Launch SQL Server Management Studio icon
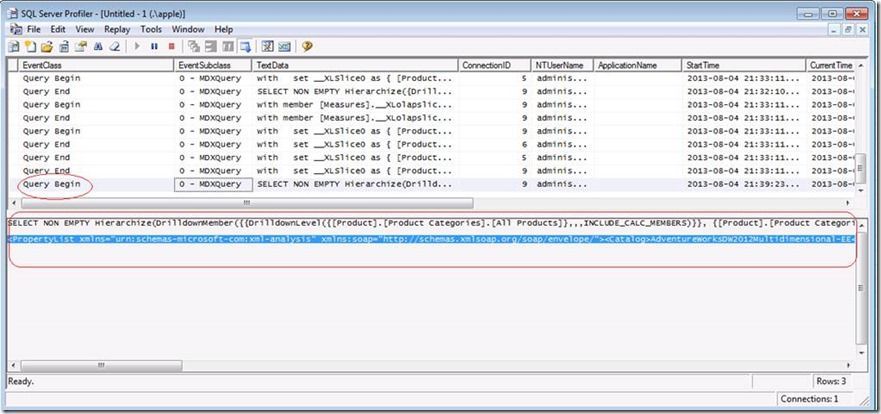The width and height of the screenshot is (881, 414). [284, 46]
